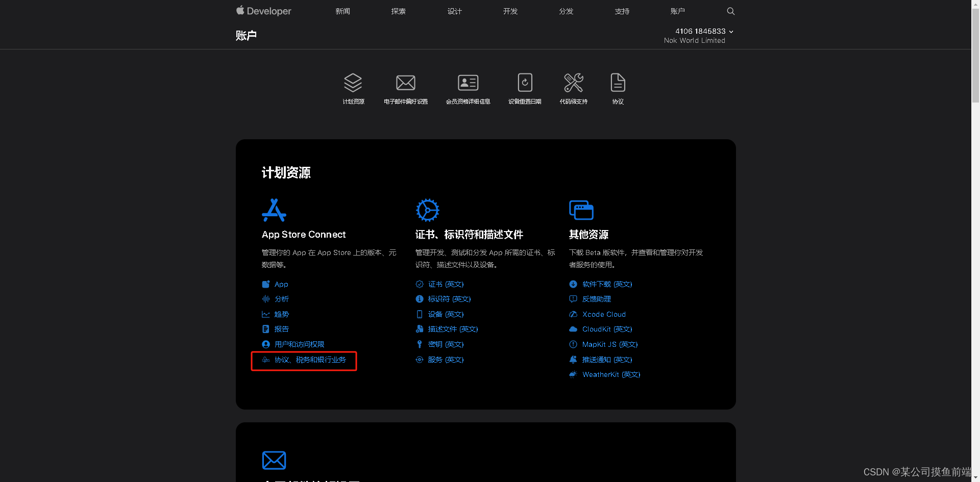Click the 其他资源 heading

[x=589, y=235]
